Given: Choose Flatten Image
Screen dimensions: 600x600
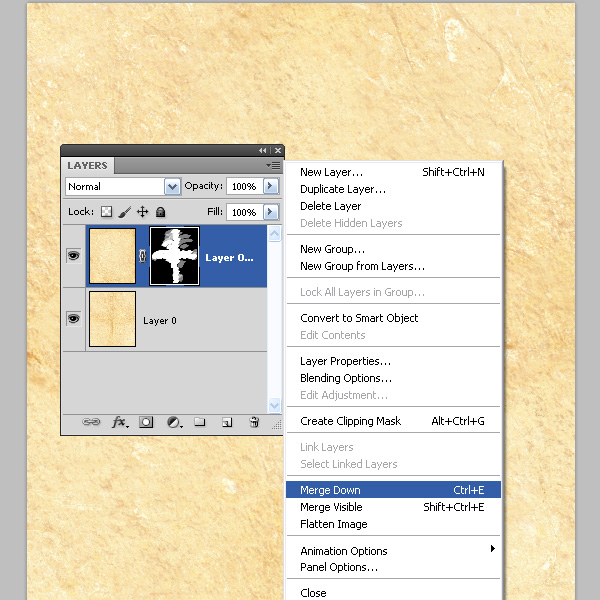Looking at the screenshot, I should [393, 524].
